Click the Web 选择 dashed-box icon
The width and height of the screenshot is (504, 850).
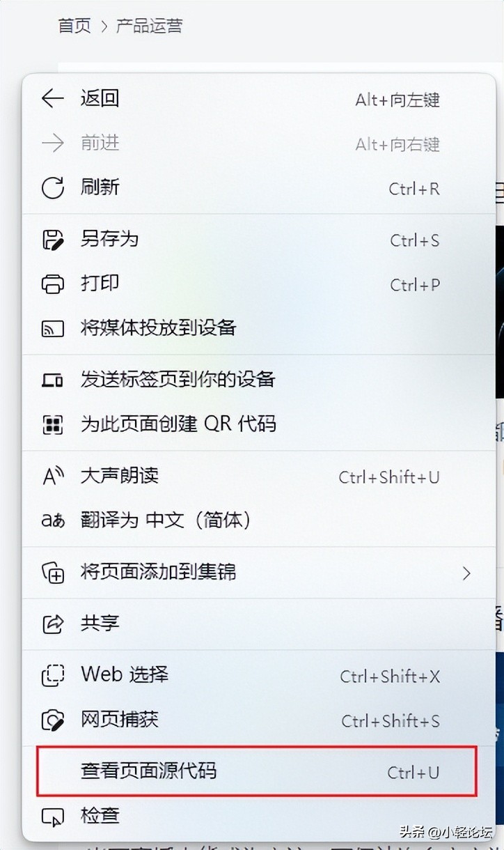[53, 675]
